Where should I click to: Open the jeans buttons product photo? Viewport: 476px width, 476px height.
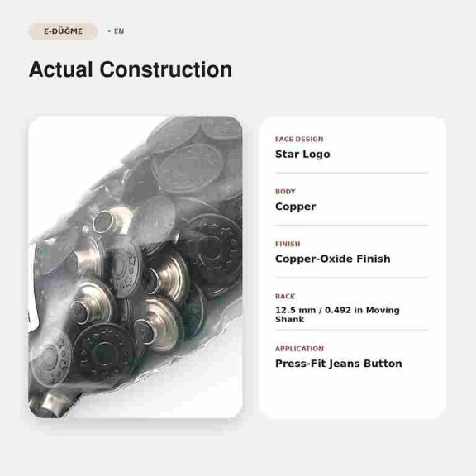[x=136, y=267]
